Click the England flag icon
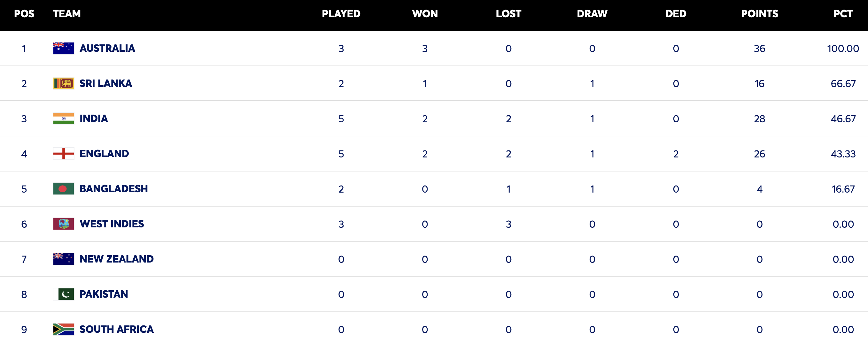The height and width of the screenshot is (343, 868). [x=63, y=154]
